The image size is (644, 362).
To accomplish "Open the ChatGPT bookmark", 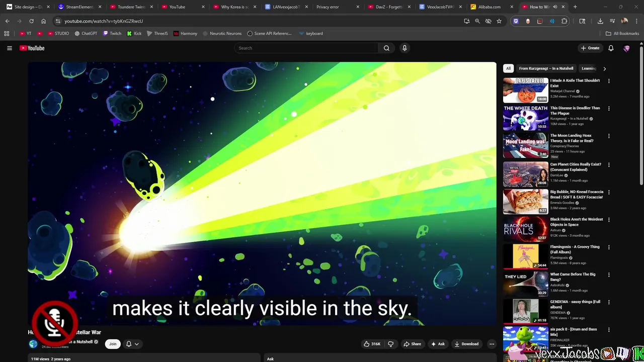I will (86, 34).
